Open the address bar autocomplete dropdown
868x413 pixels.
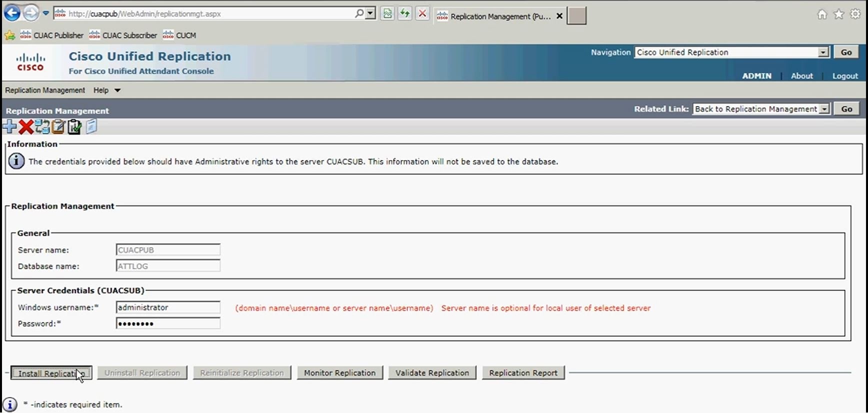[370, 13]
